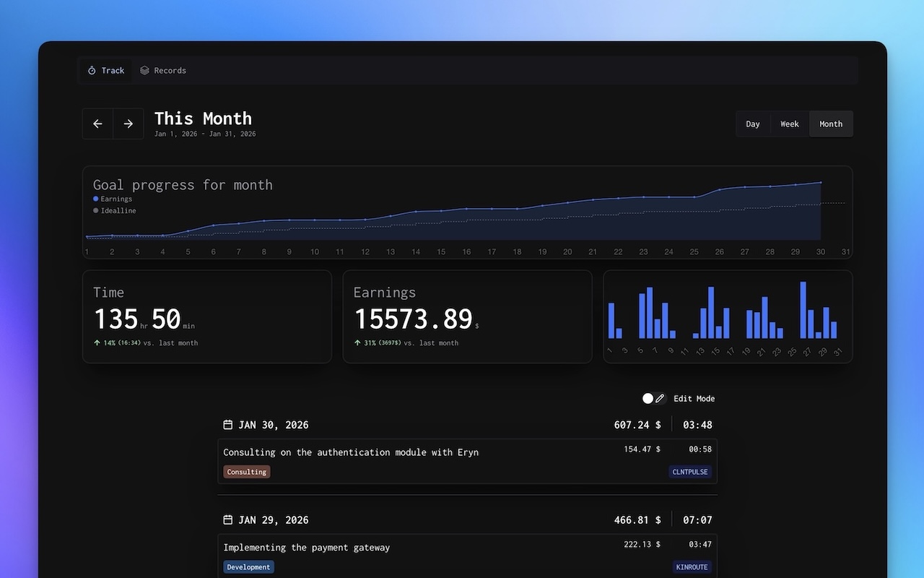Select the Development tag label
The width and height of the screenshot is (924, 578).
[248, 567]
